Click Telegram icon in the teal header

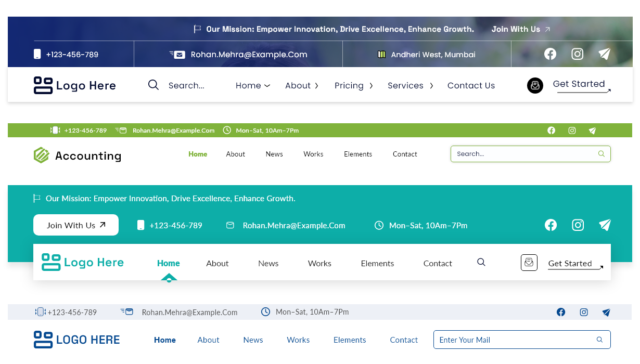tap(604, 225)
